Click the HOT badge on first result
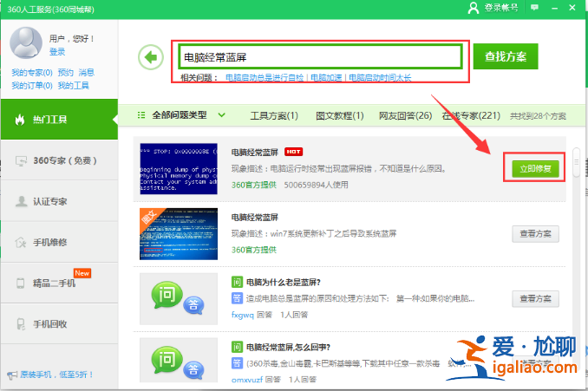588x391 pixels. [294, 152]
